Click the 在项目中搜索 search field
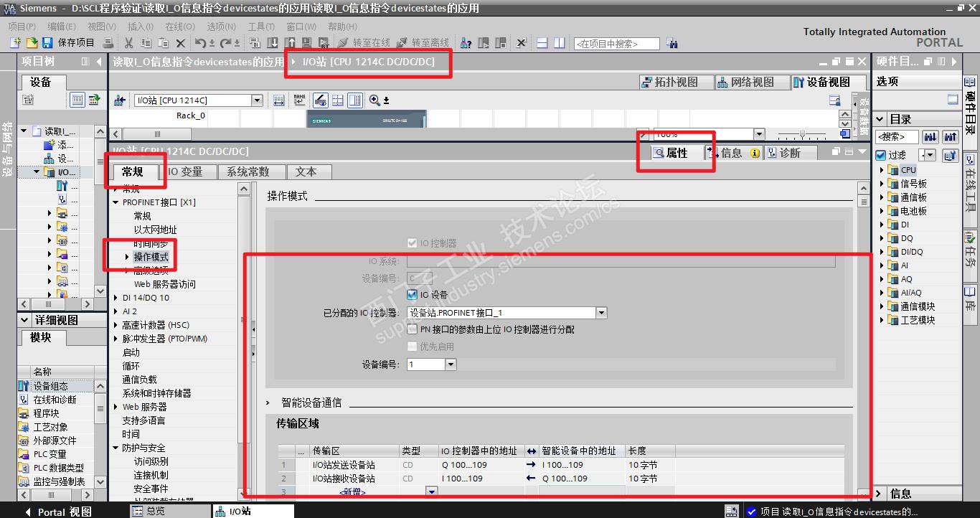The width and height of the screenshot is (980, 518). [616, 44]
